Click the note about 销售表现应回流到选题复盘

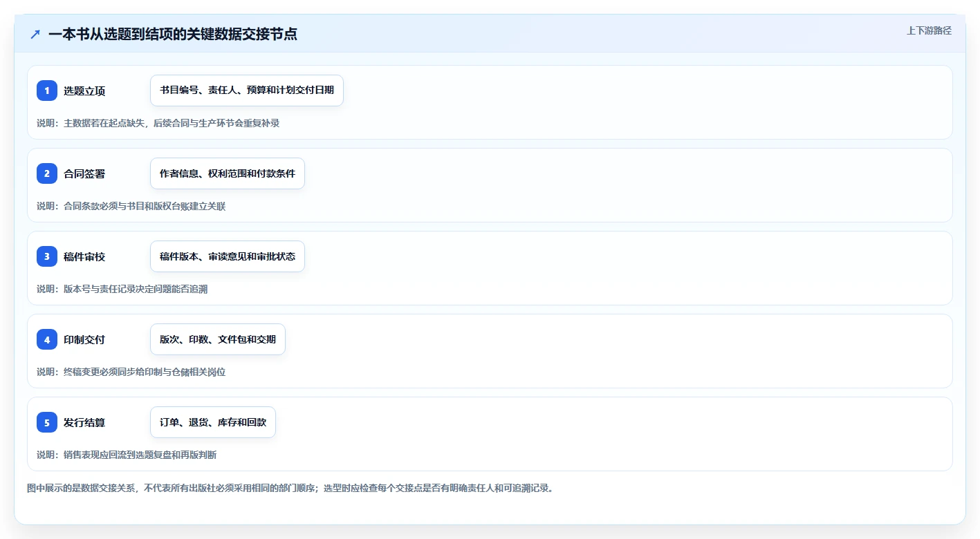click(x=127, y=455)
